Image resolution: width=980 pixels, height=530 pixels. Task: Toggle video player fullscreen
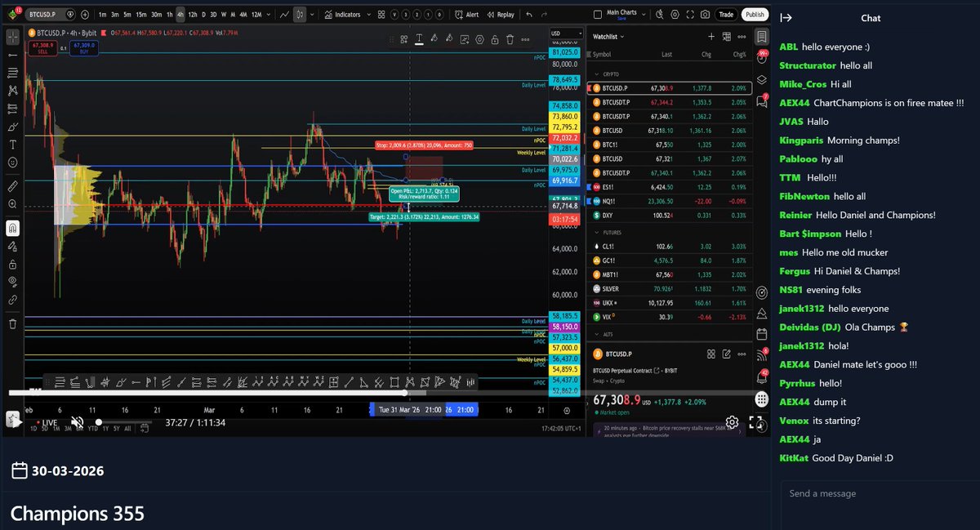point(755,422)
